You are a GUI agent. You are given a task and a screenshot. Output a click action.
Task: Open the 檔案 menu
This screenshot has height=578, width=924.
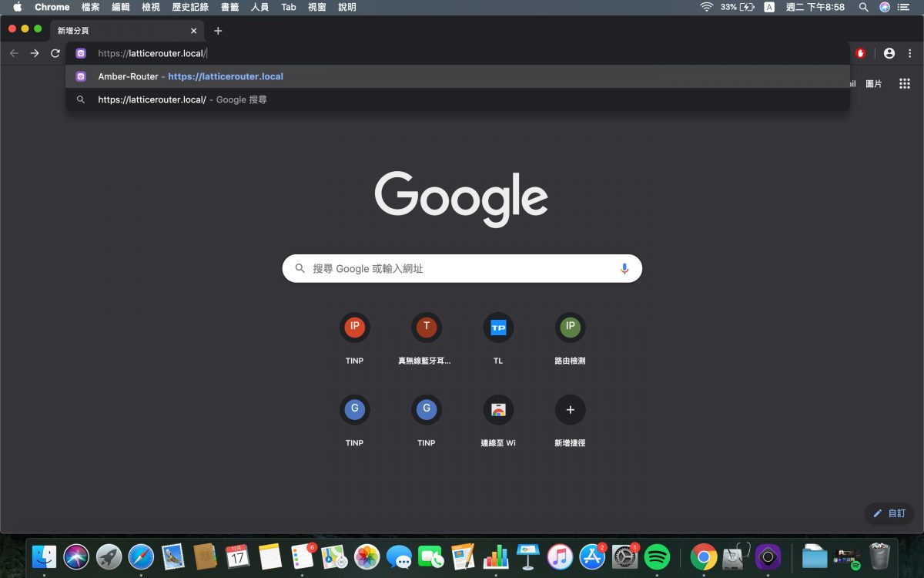[x=91, y=7]
